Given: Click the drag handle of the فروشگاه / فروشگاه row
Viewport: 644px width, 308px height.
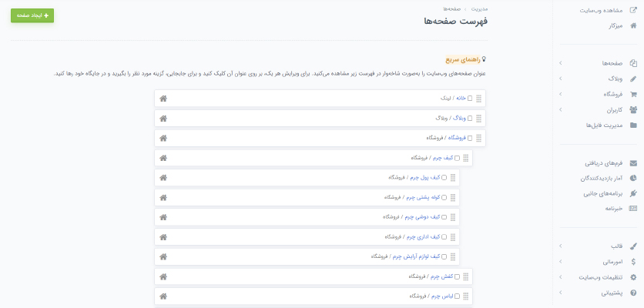Looking at the screenshot, I should [478, 138].
